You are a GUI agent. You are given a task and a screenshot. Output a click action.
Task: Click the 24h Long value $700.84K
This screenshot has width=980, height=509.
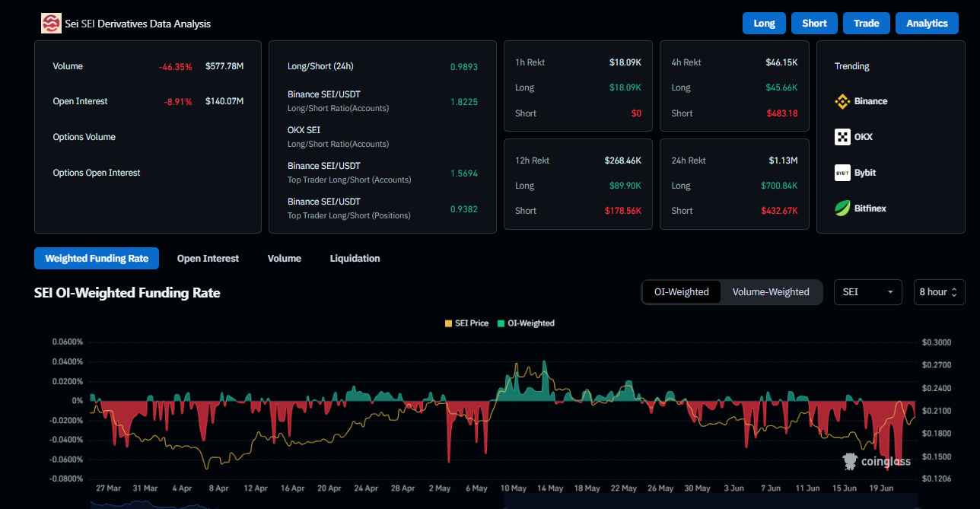pos(779,186)
